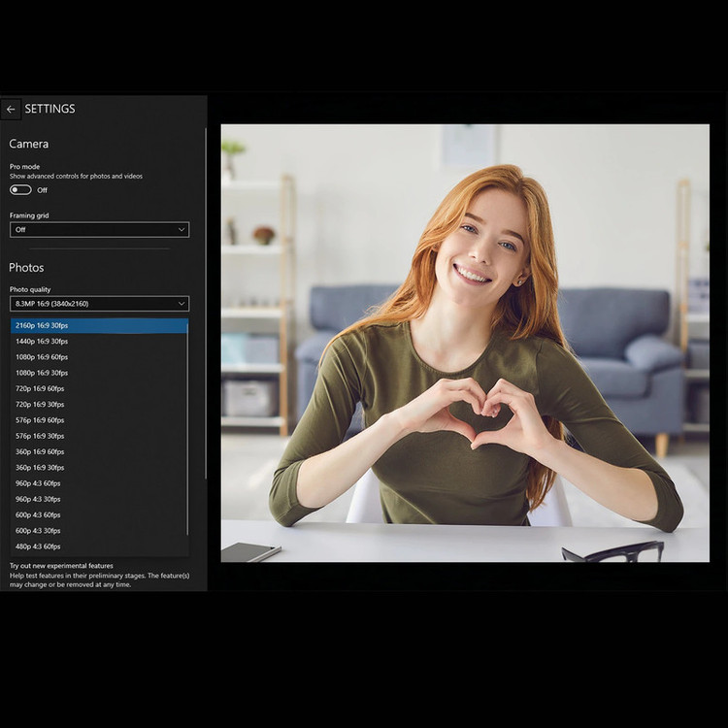Choose 1080p 16:9 30fps from the list
The width and height of the screenshot is (728, 728).
tap(99, 373)
